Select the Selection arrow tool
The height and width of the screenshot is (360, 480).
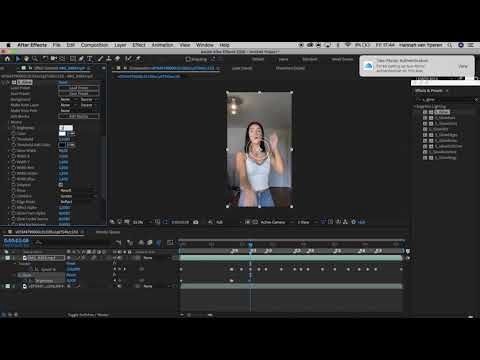[x=18, y=59]
